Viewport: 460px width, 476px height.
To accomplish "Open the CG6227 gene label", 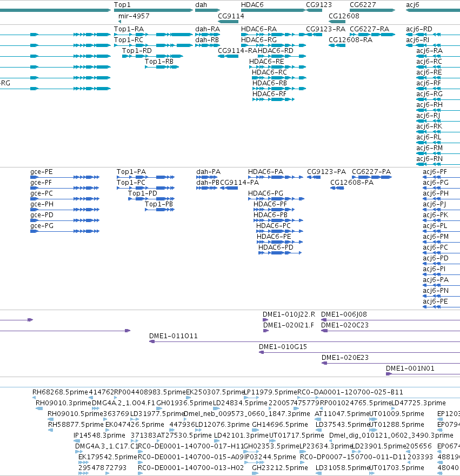I will coord(363,5).
